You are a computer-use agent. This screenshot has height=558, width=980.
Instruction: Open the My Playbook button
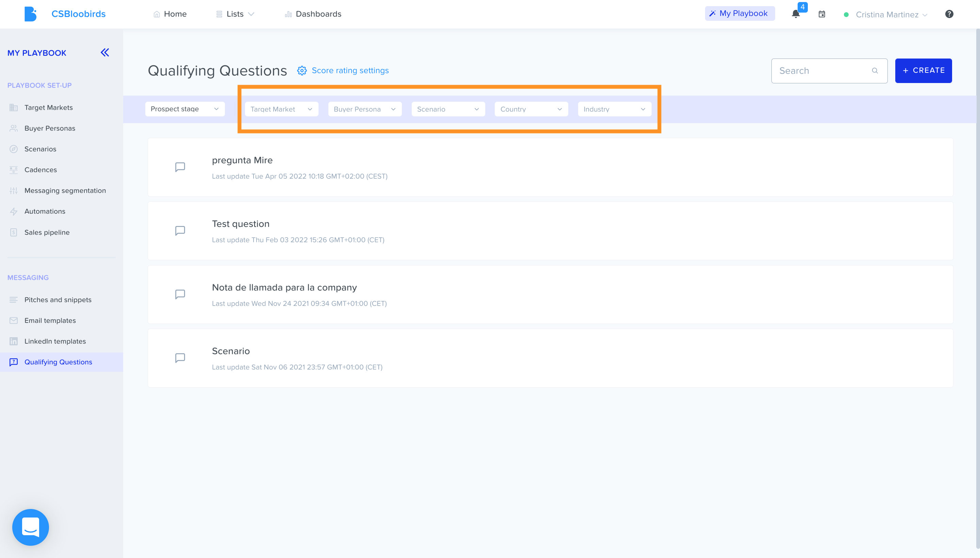740,13
